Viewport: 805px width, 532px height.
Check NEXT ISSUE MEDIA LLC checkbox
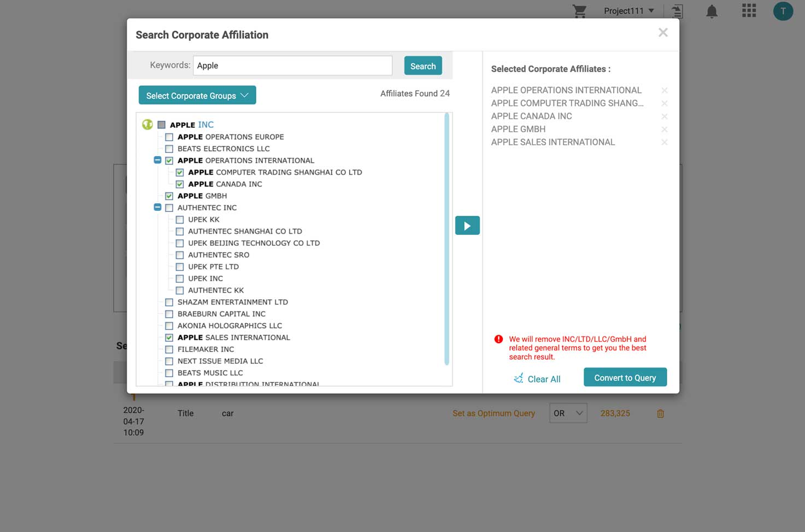tap(169, 361)
